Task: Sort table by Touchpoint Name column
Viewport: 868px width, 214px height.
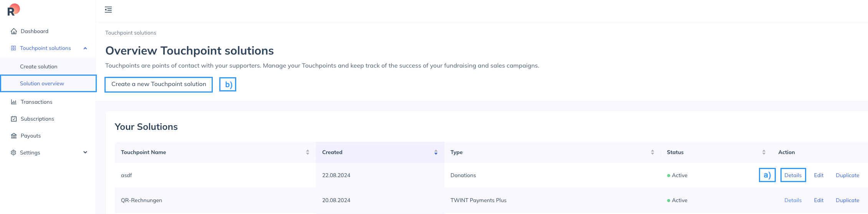Action: click(308, 152)
